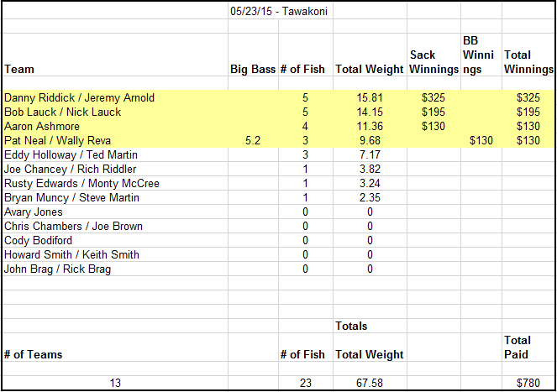Click the $195 sack winnings cell
The image size is (557, 392).
click(434, 112)
